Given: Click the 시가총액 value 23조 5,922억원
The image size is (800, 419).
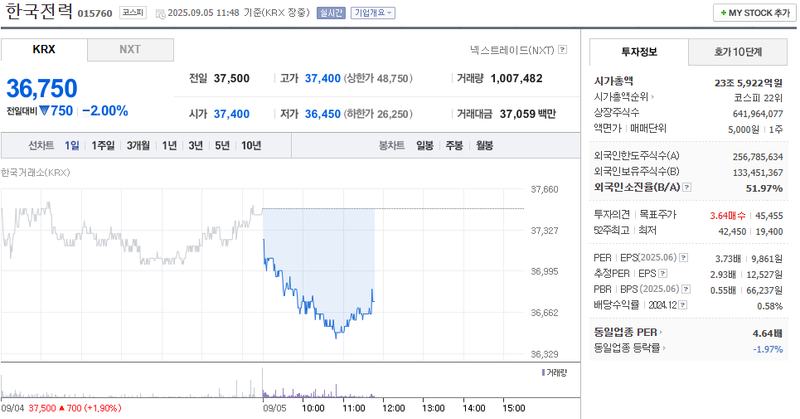Looking at the screenshot, I should coord(748,83).
